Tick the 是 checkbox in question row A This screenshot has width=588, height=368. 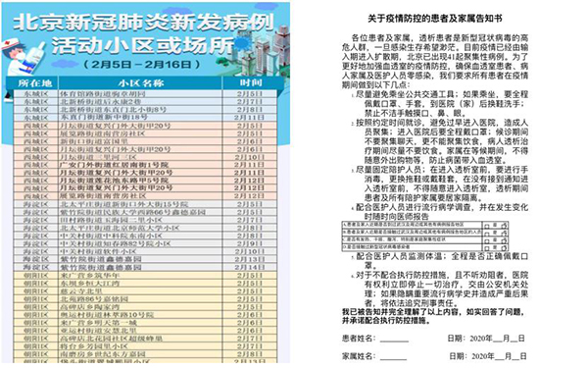pos(487,227)
